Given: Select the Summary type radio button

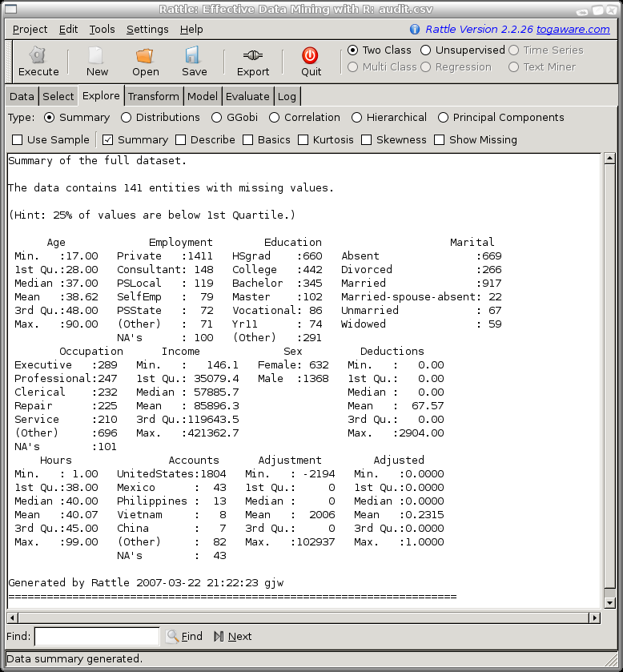Looking at the screenshot, I should point(50,118).
